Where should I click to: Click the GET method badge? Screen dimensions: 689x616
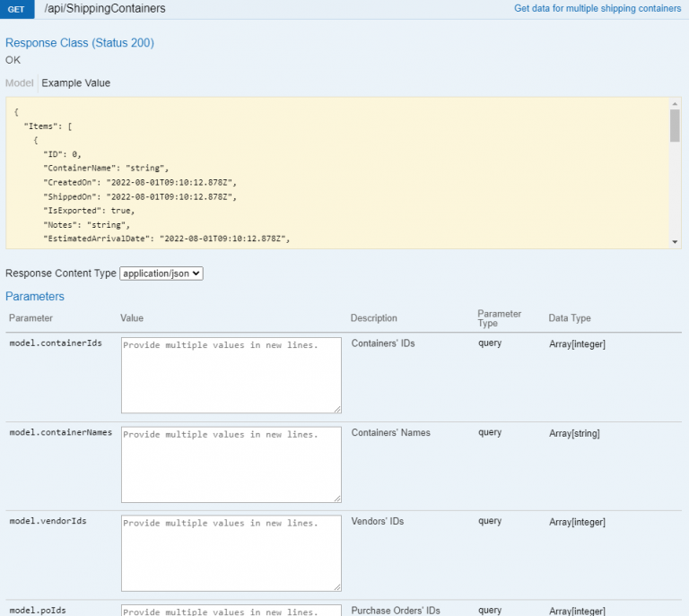(17, 9)
